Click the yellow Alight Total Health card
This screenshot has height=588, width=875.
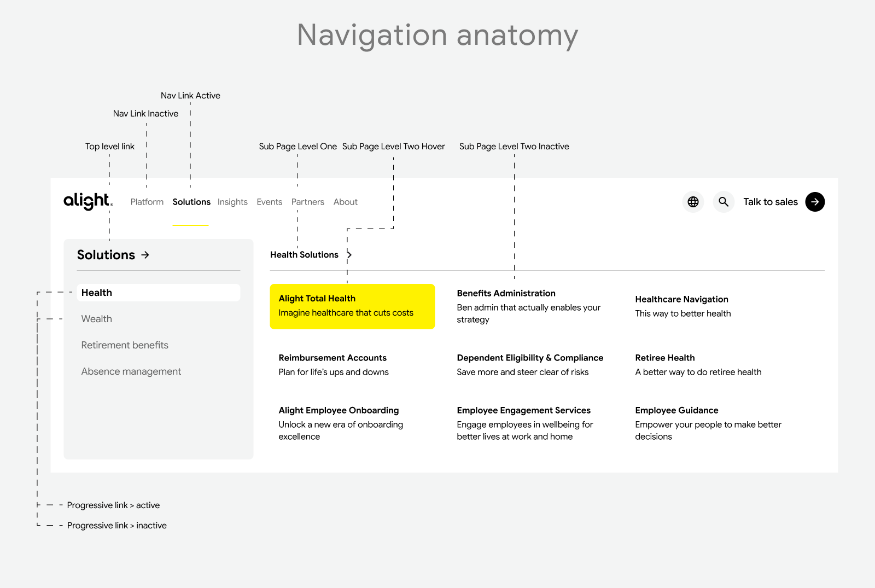[352, 306]
